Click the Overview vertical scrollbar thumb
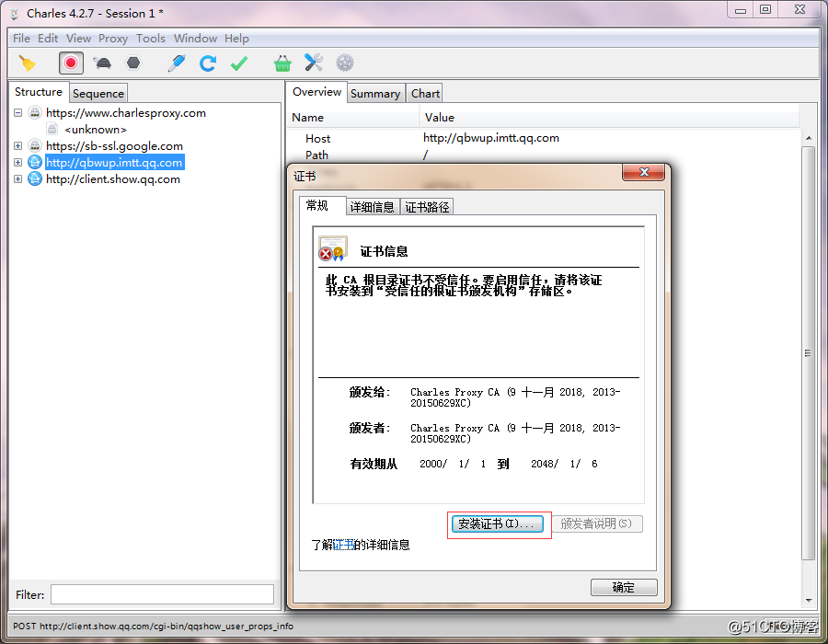This screenshot has width=828, height=644. tap(809, 353)
